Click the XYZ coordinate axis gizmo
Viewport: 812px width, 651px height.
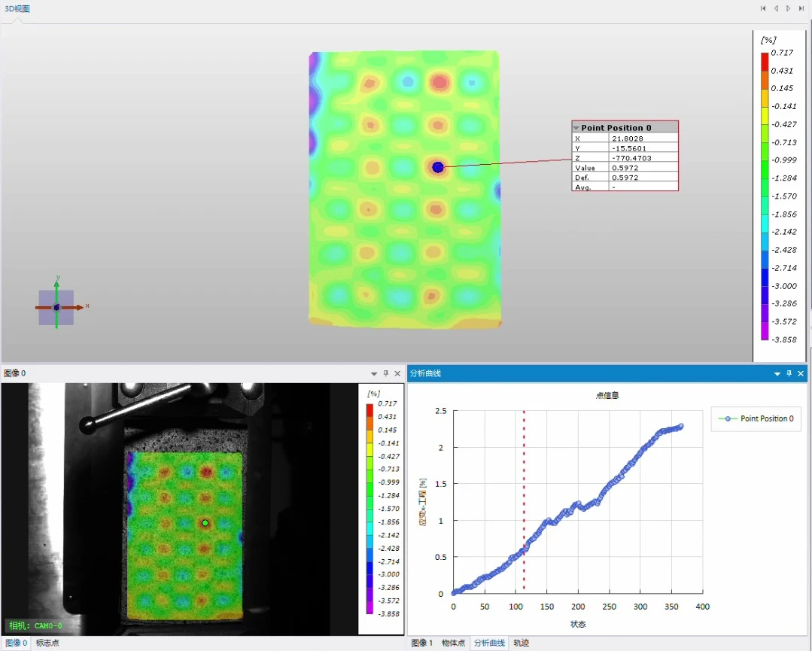(56, 307)
